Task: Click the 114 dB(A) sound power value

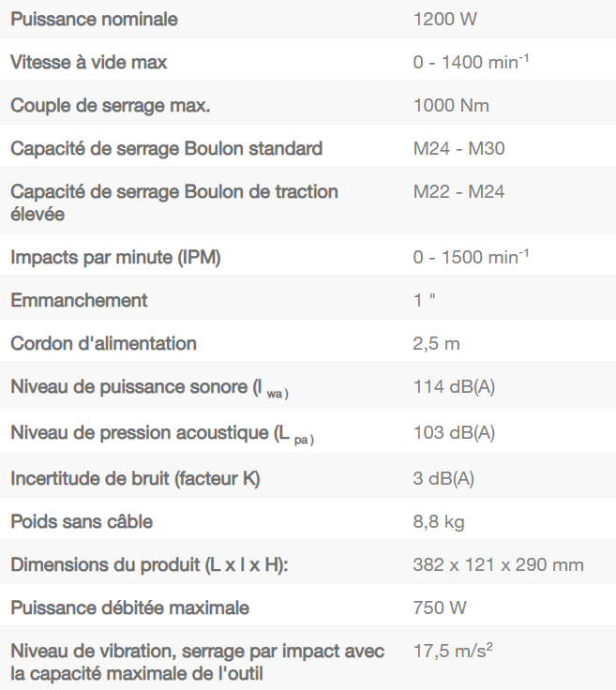Action: [454, 386]
